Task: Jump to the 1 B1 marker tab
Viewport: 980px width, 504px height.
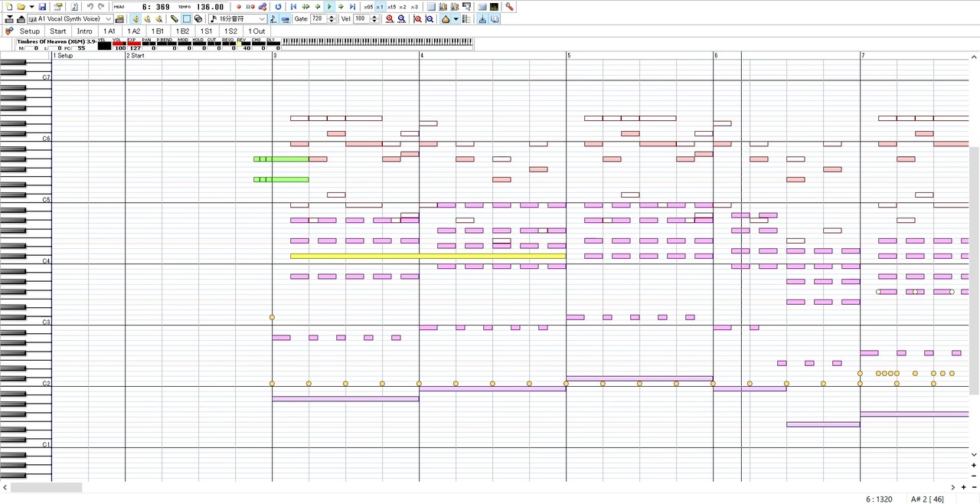Action: [x=158, y=31]
